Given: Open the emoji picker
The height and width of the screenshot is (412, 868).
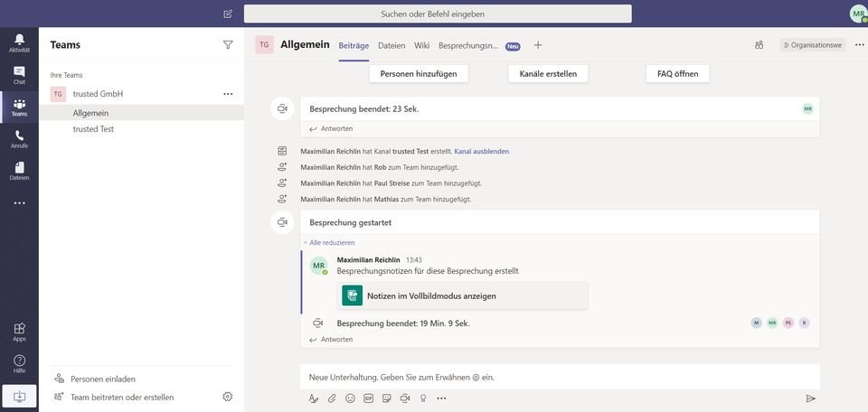Looking at the screenshot, I should (x=350, y=398).
